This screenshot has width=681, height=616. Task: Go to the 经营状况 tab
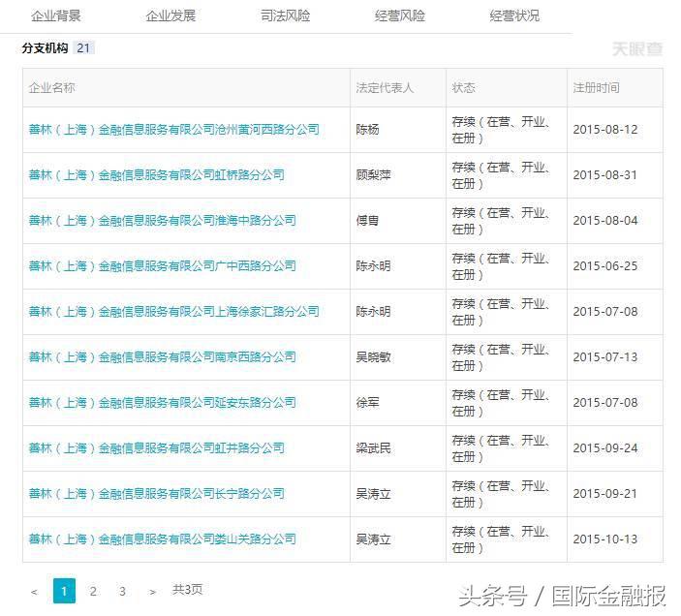click(514, 16)
